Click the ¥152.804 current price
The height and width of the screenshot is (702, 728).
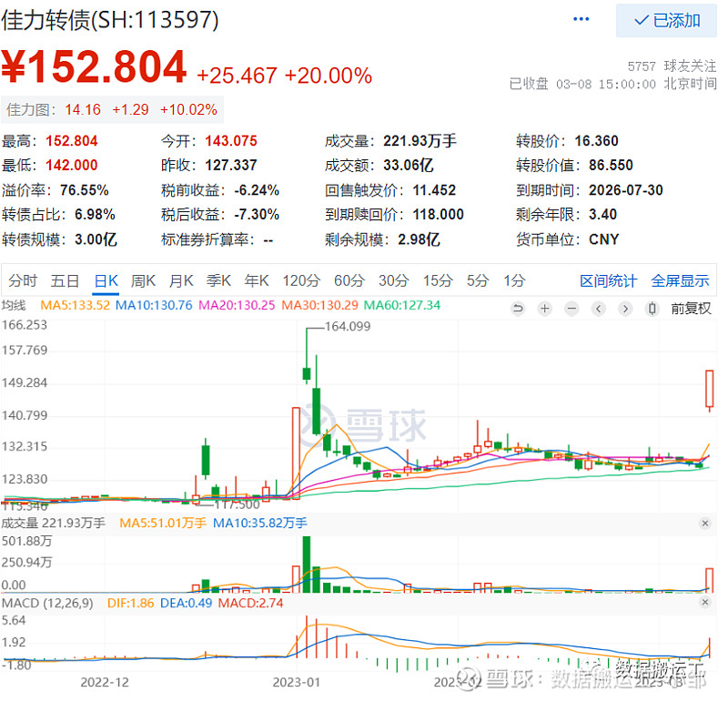94,66
